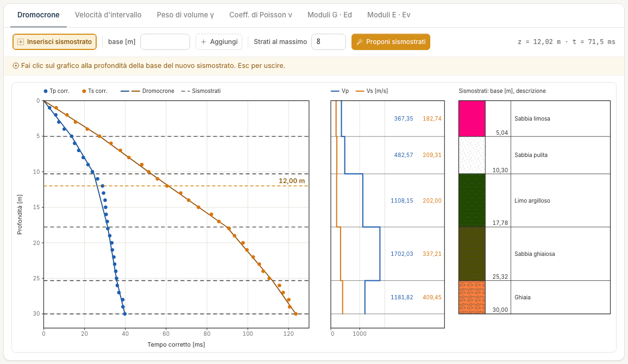Viewport: 628px width, 364px height.
Task: Toggle Sismostrati legend entry
Action: click(x=201, y=91)
